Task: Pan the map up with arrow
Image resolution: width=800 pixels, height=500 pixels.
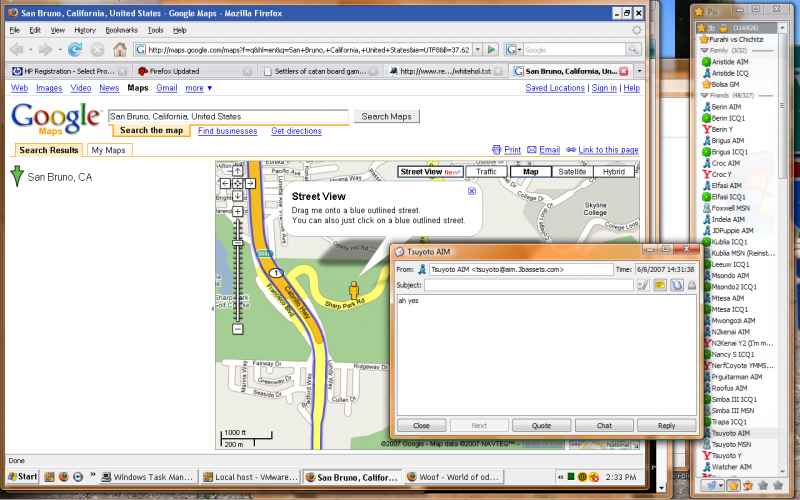Action: 238,171
